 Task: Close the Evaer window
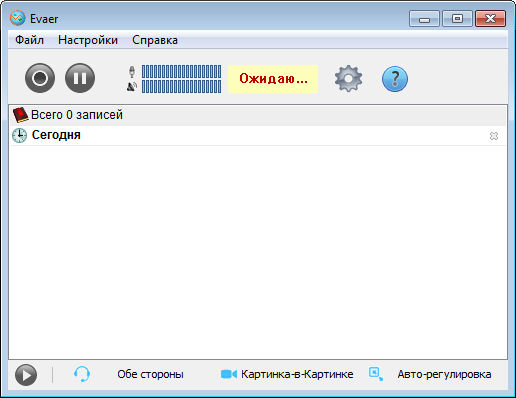[491, 19]
